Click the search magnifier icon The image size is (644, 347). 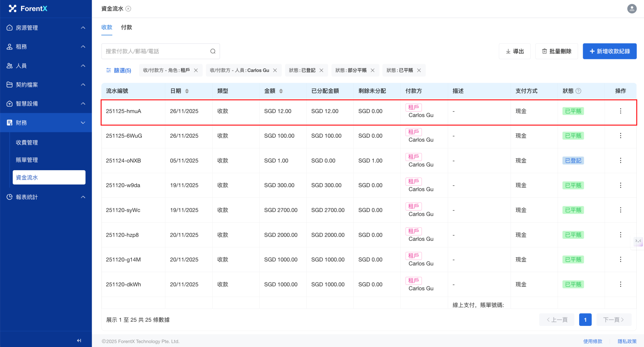[213, 51]
